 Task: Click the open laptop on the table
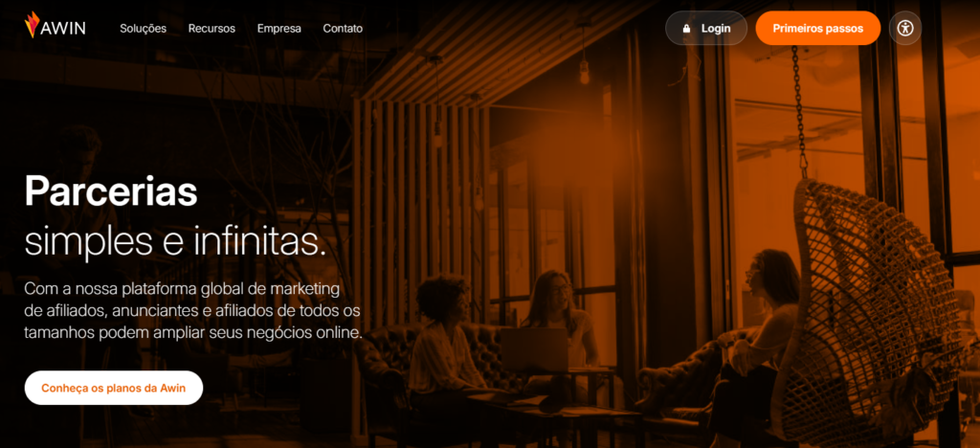[x=534, y=348]
